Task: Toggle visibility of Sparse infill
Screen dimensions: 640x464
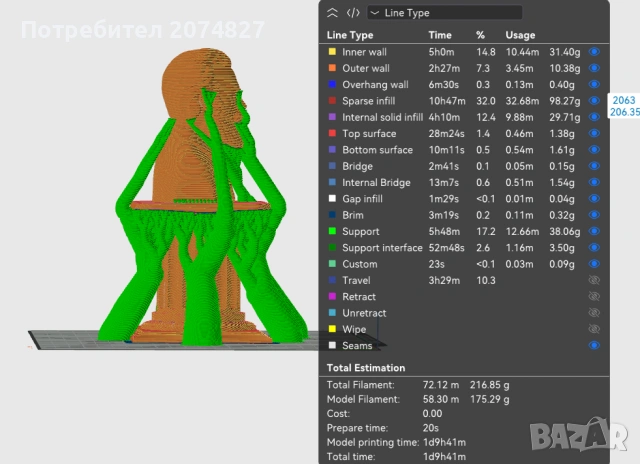Action: click(594, 101)
